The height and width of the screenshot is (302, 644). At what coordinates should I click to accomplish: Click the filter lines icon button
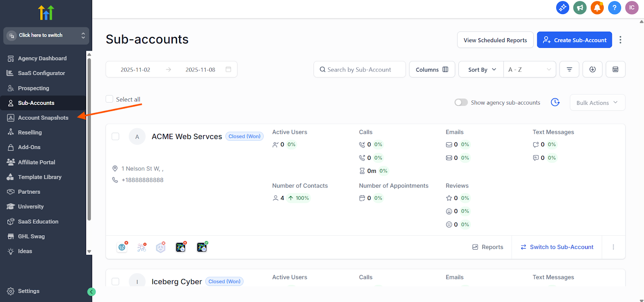tap(569, 70)
